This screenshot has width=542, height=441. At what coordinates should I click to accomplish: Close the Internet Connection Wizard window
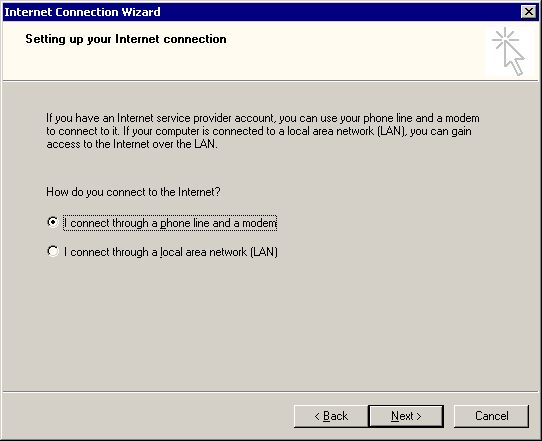(529, 12)
